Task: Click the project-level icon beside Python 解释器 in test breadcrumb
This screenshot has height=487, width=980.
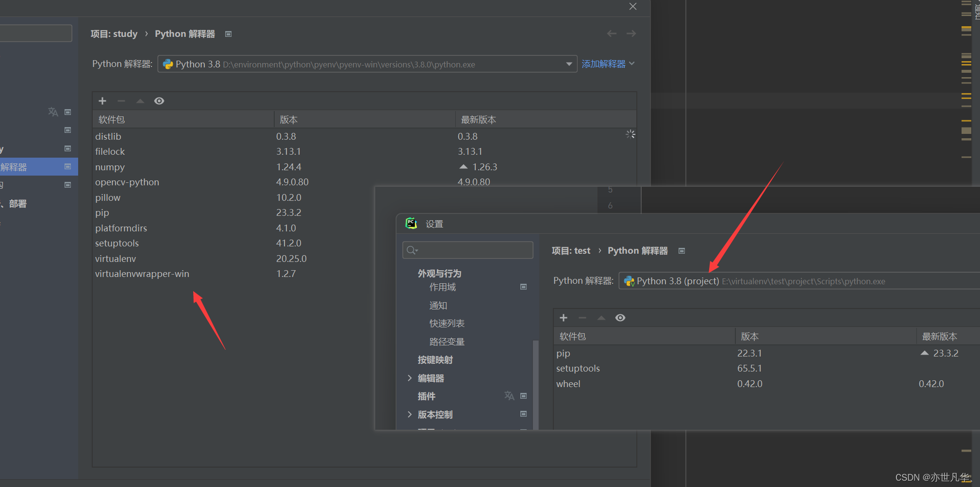Action: coord(682,251)
